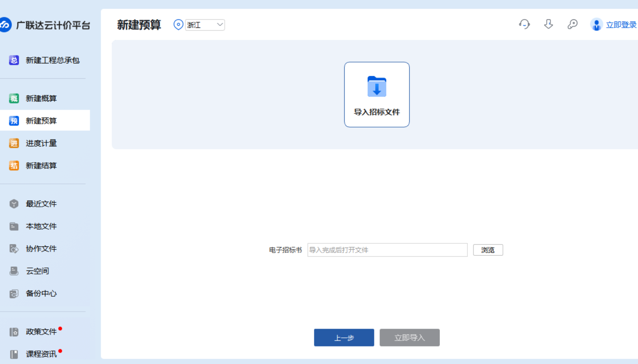Select the 新建工程总承包 sidebar icon
The width and height of the screenshot is (638, 364).
(14, 60)
